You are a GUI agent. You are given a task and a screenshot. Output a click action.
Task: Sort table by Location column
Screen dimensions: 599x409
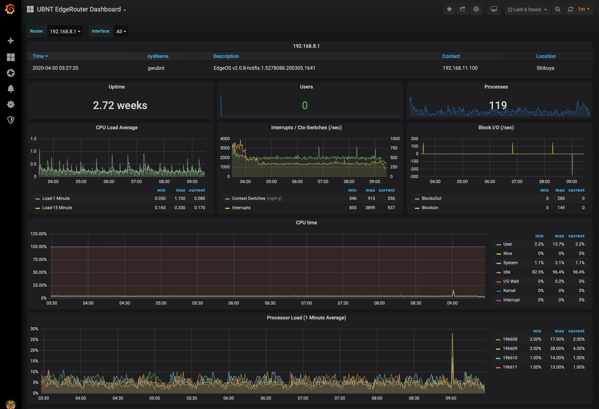pos(546,56)
